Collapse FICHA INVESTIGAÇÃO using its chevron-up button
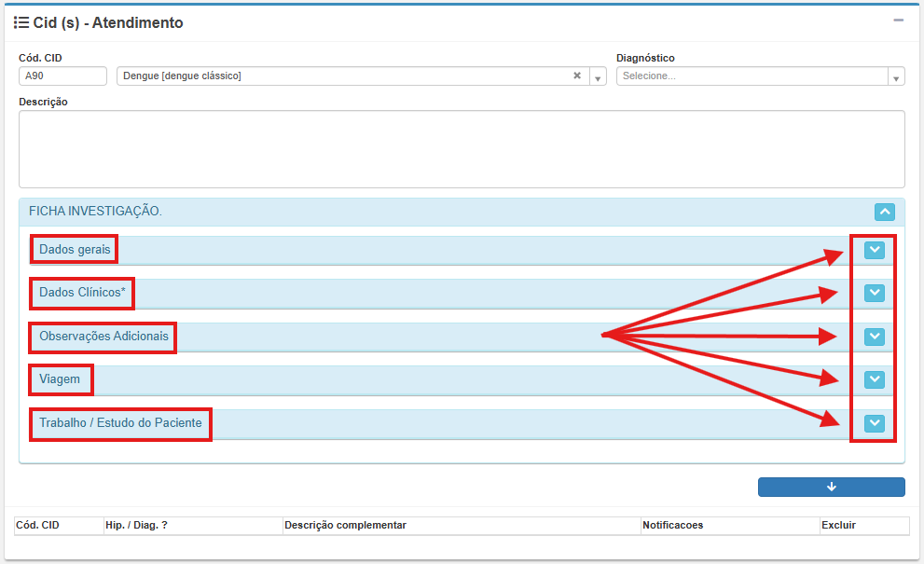Screen dimensions: 924x564 (886, 212)
